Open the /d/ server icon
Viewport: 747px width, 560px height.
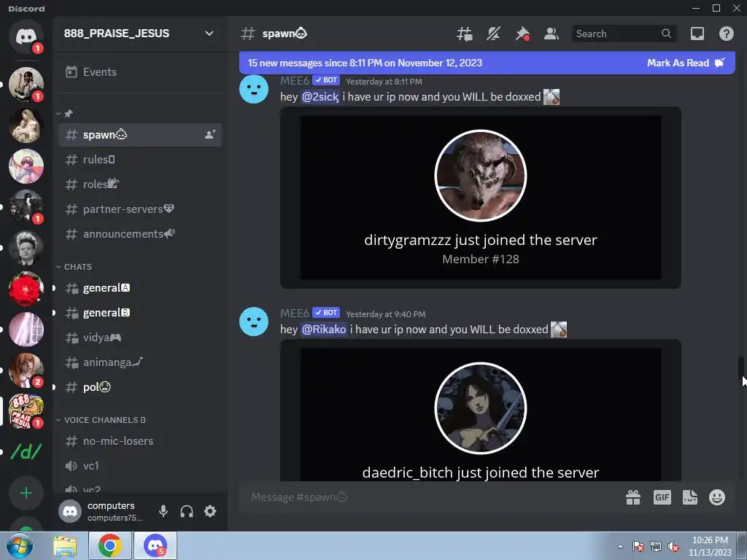pyautogui.click(x=26, y=452)
